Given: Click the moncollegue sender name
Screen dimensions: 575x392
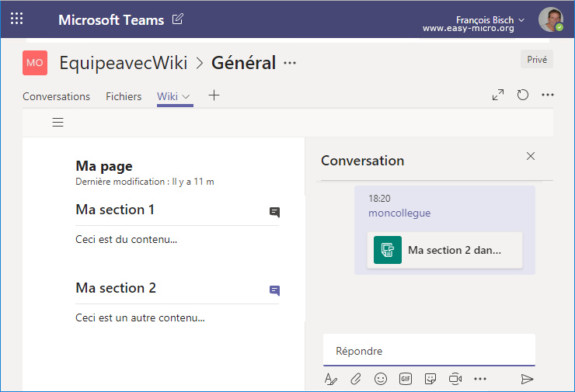Looking at the screenshot, I should (x=399, y=213).
